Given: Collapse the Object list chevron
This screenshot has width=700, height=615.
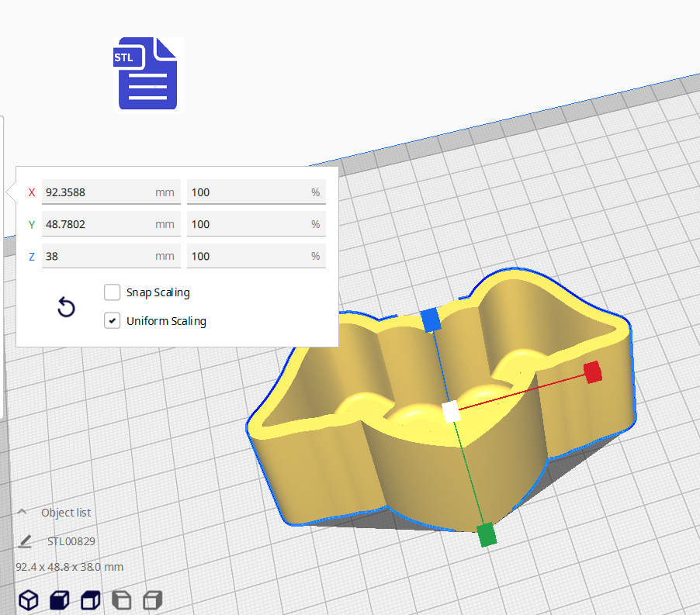Looking at the screenshot, I should click(x=23, y=513).
